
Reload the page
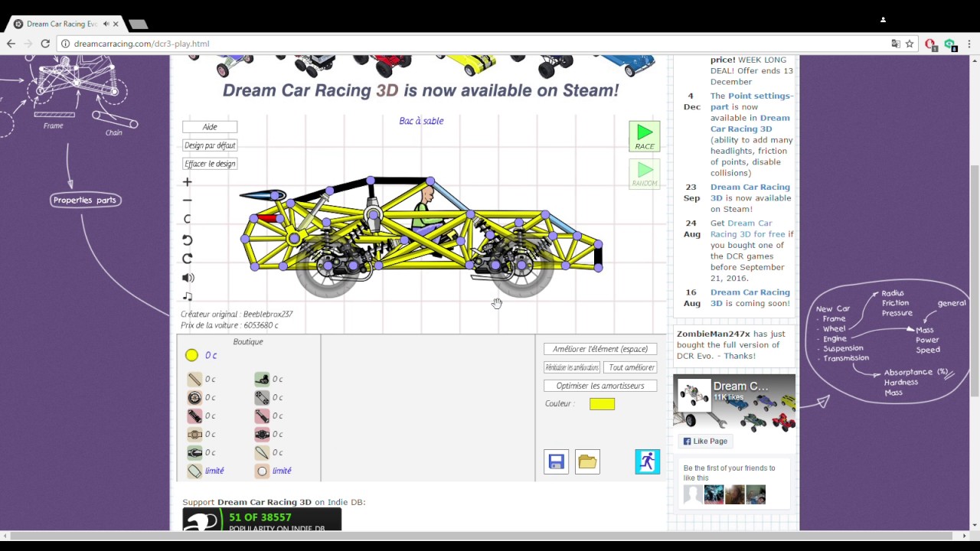coord(45,44)
